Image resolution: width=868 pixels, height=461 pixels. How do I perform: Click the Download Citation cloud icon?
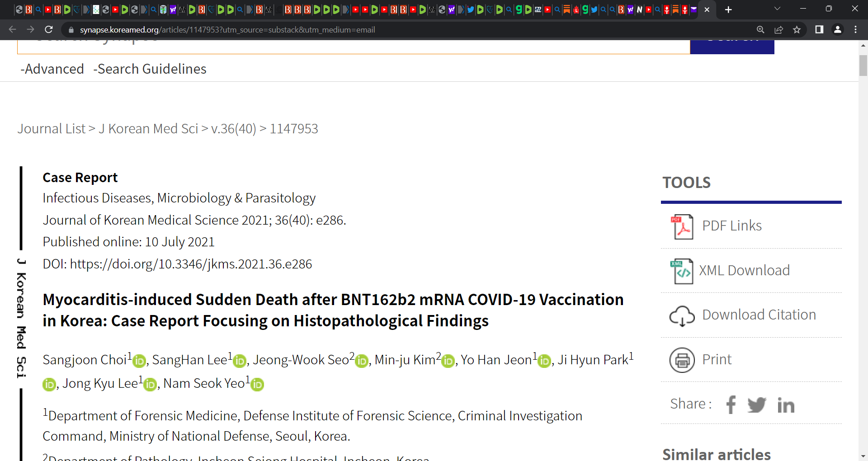tap(682, 315)
